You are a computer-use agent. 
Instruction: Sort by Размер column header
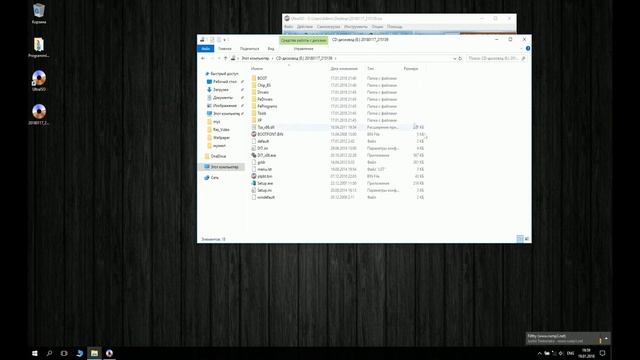411,69
